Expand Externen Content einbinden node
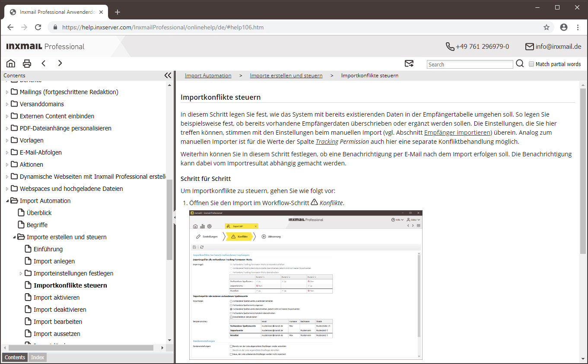Image resolution: width=588 pixels, height=364 pixels. pyautogui.click(x=7, y=116)
